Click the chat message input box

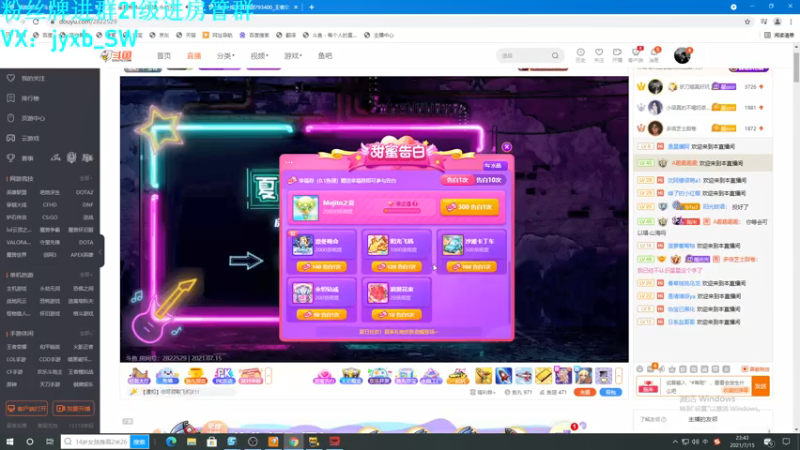(707, 386)
